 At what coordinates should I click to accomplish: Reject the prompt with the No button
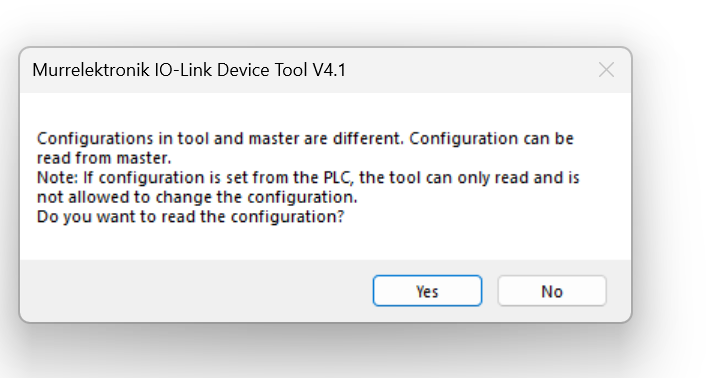[x=552, y=291]
